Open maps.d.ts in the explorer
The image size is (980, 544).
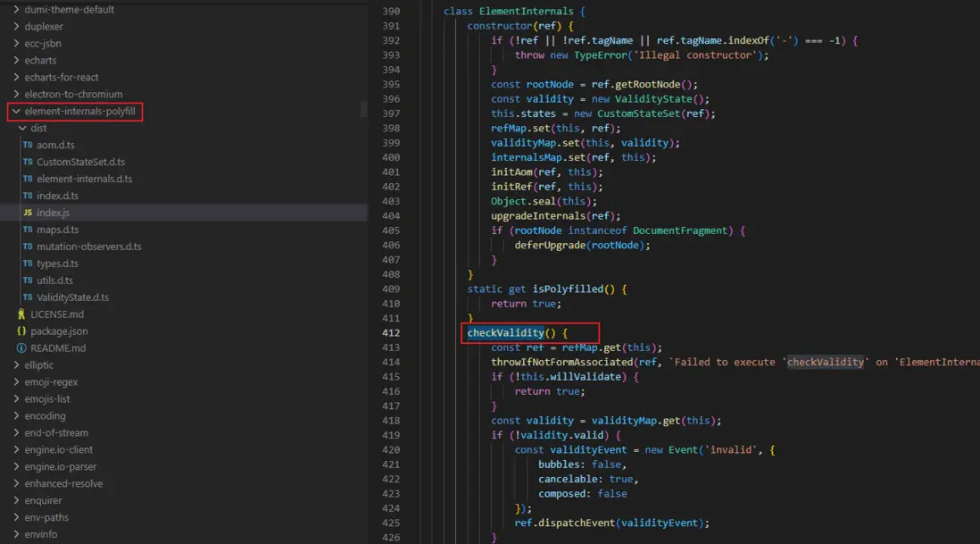57,230
